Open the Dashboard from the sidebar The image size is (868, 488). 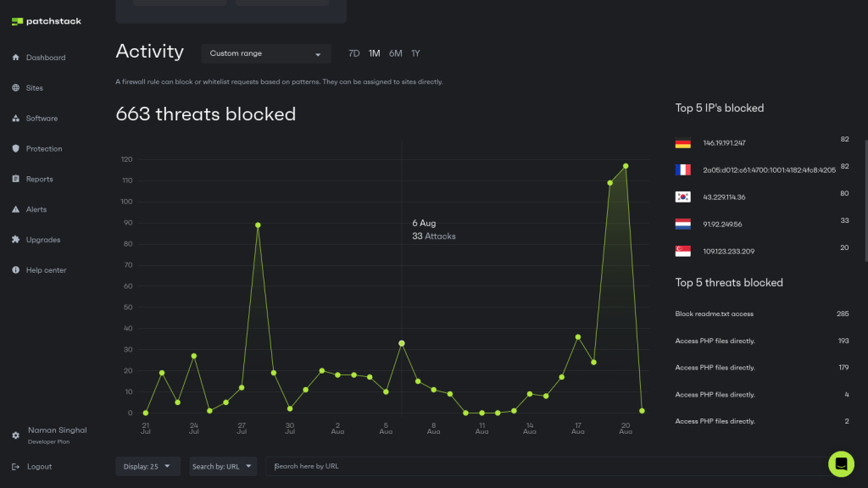pos(44,57)
